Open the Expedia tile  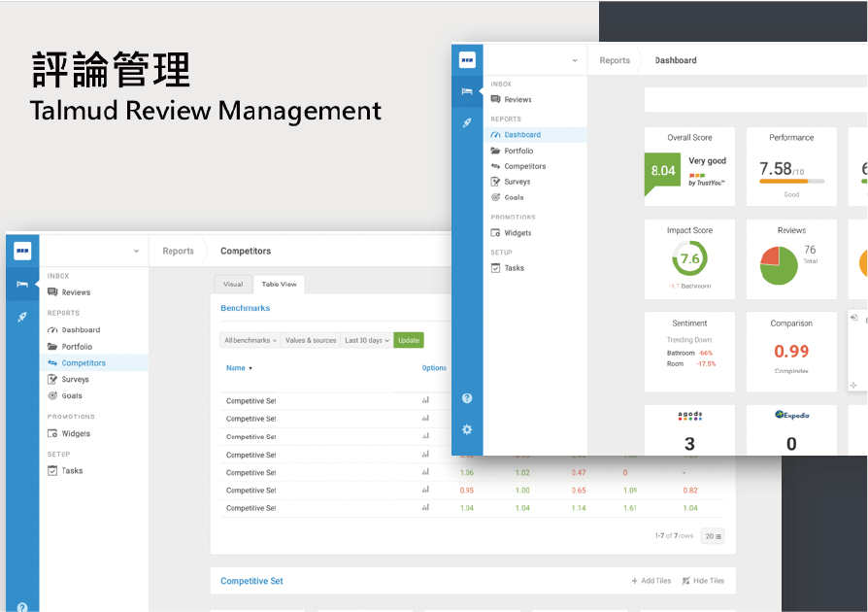pos(791,429)
